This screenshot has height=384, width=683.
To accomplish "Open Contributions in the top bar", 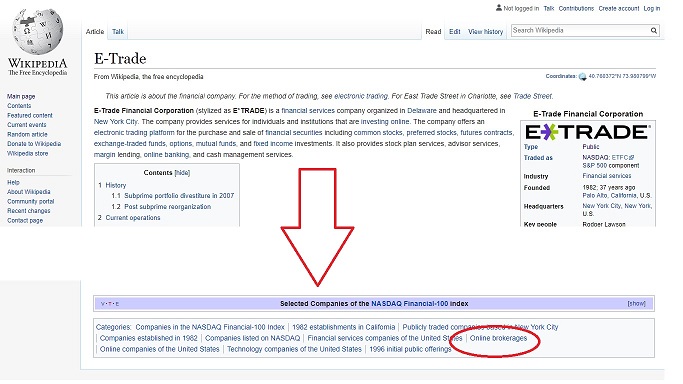I will [x=576, y=8].
